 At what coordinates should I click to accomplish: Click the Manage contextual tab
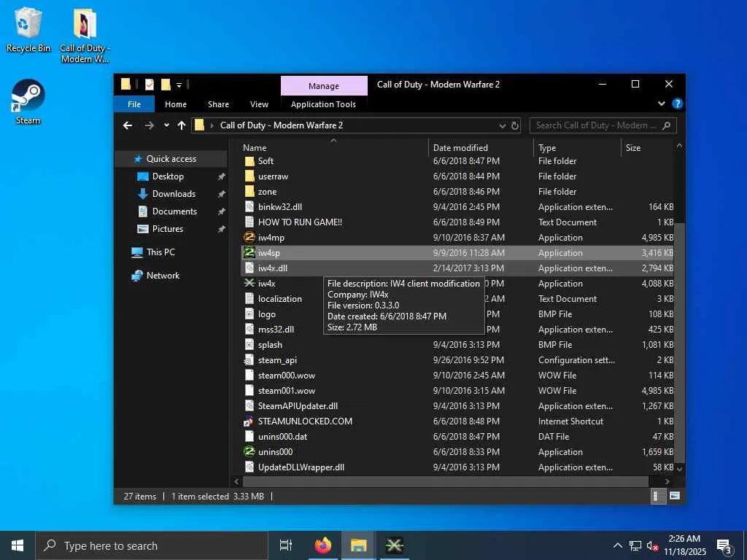(x=324, y=86)
